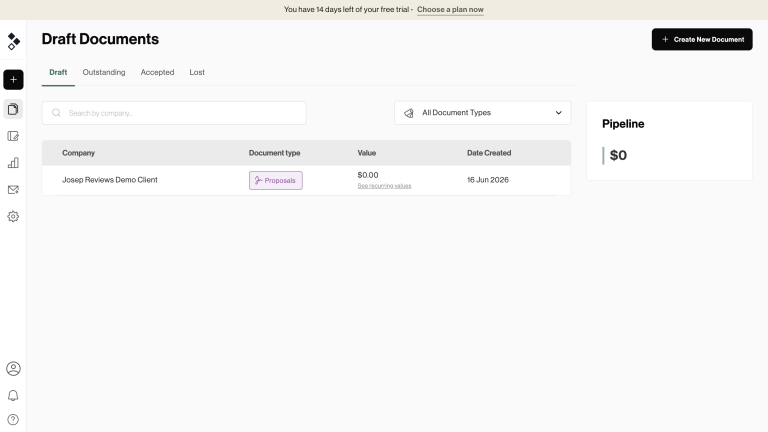Viewport: 768px width, 432px height.
Task: Click the Document type column header
Action: (x=274, y=153)
